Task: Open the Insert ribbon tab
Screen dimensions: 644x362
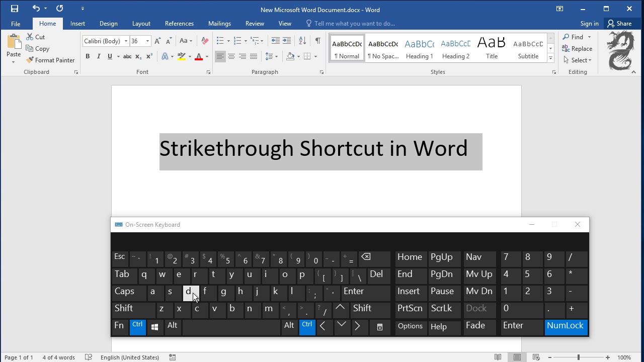Action: pos(77,24)
